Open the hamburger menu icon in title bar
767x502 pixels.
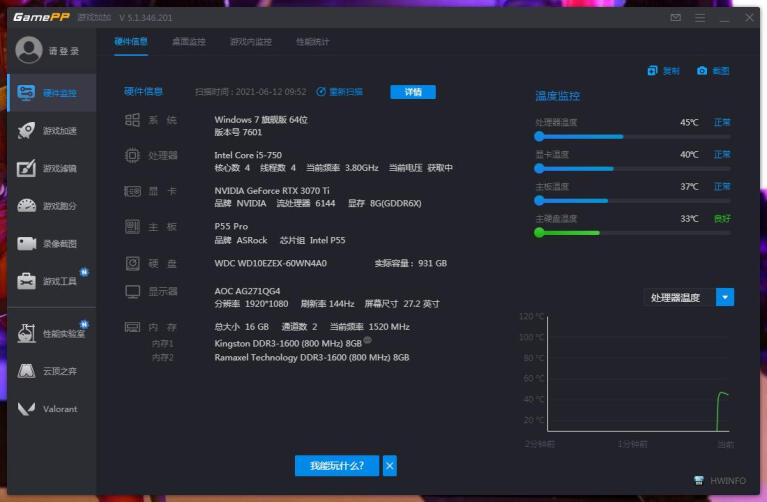pyautogui.click(x=700, y=18)
